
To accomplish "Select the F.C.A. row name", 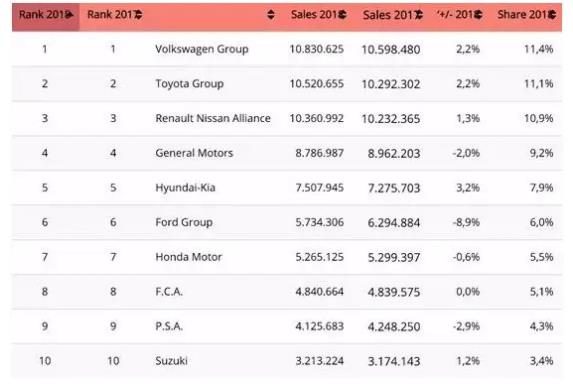I will tap(169, 292).
